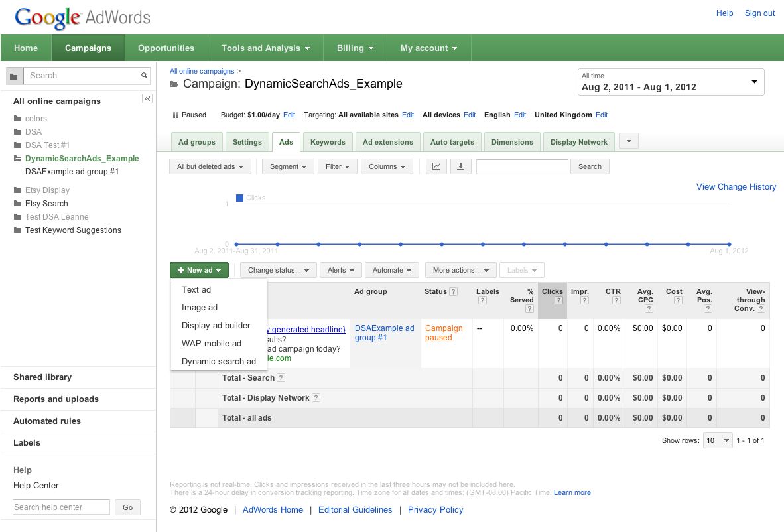Viewport: 784px width, 532px height.
Task: Click the folder icon beside the sidebar search
Action: tap(14, 76)
